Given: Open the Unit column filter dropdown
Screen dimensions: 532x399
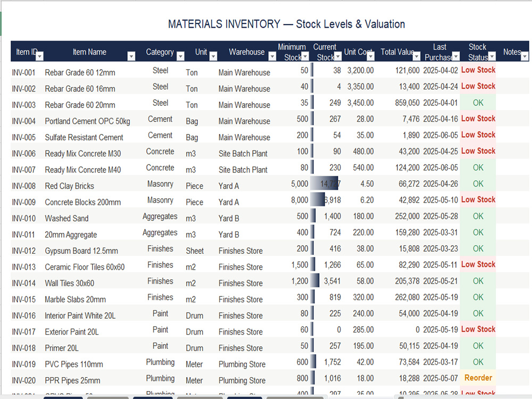Looking at the screenshot, I should [213, 56].
